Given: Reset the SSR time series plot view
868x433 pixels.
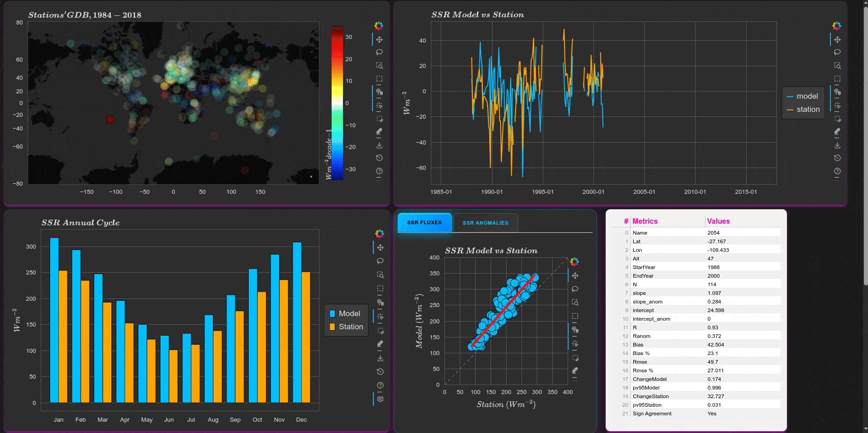Looking at the screenshot, I should pos(837,158).
